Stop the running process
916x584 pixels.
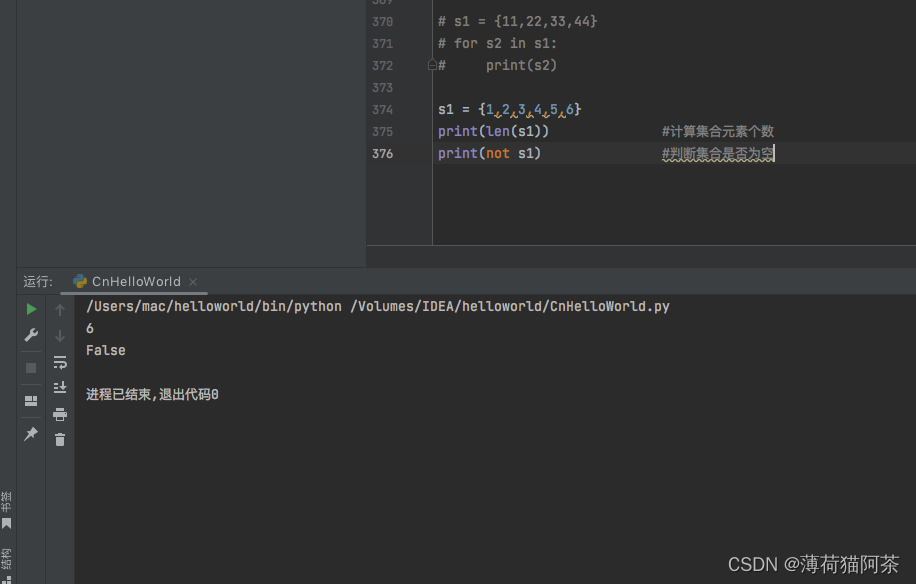coord(30,367)
